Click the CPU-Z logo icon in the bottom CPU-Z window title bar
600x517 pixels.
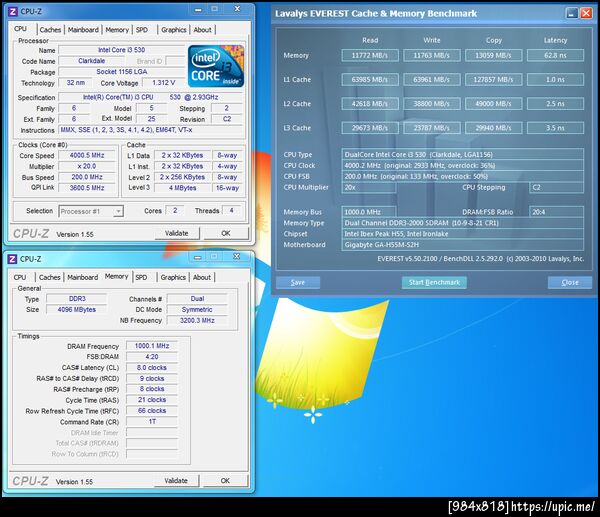pos(12,259)
